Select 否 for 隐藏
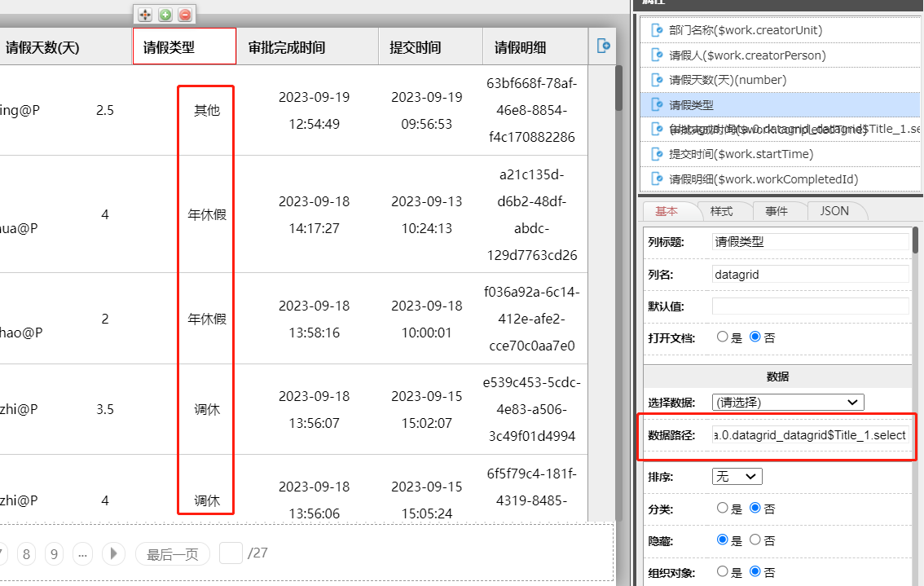This screenshot has height=586, width=924. [x=755, y=540]
